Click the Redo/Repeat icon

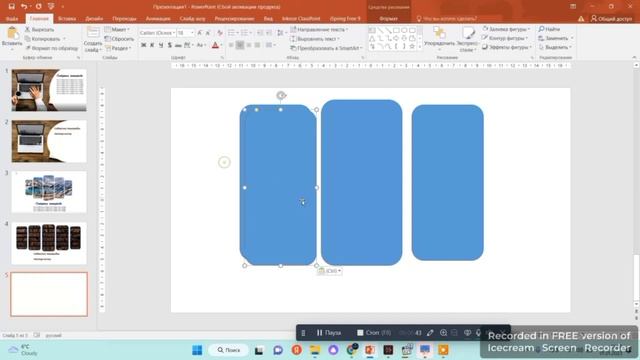click(x=38, y=7)
